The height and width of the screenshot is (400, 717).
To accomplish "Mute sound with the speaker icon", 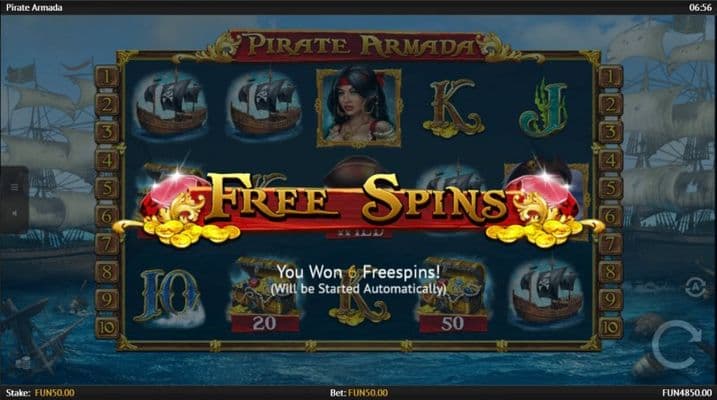I will coord(14,213).
